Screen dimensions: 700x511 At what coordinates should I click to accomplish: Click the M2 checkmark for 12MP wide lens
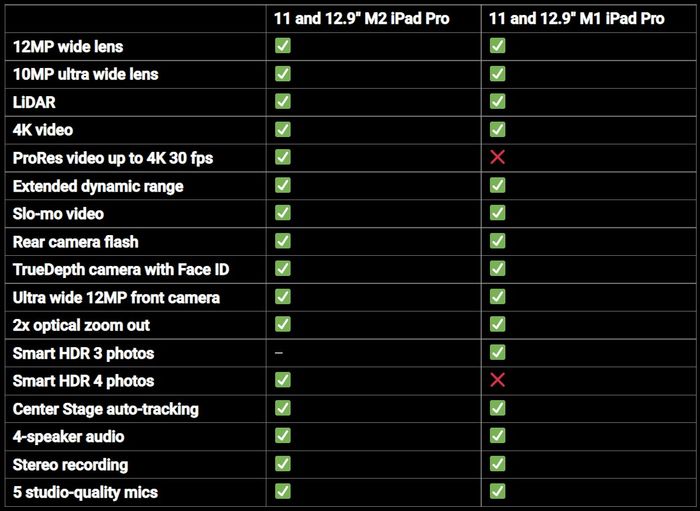tap(283, 46)
